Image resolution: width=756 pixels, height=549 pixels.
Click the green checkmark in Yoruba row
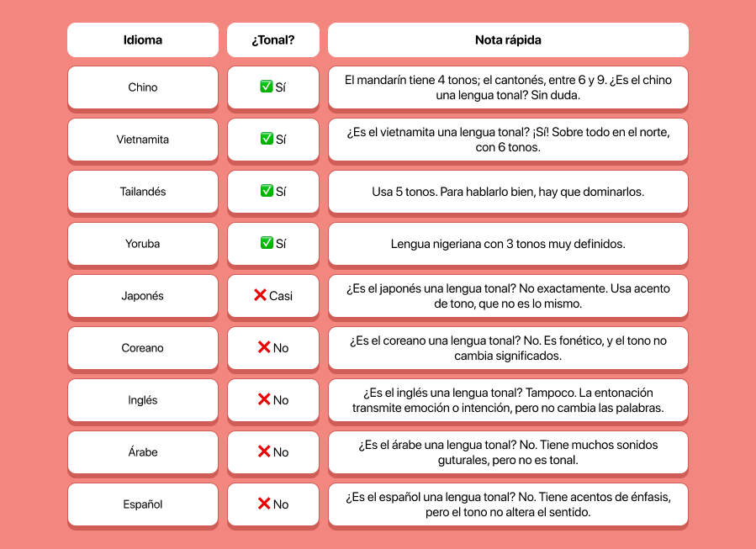[x=266, y=242]
